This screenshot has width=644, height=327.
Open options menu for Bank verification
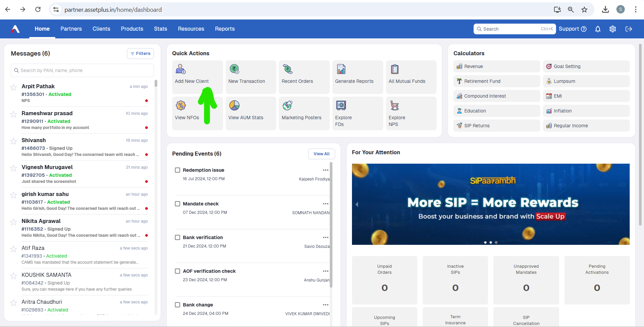(325, 237)
